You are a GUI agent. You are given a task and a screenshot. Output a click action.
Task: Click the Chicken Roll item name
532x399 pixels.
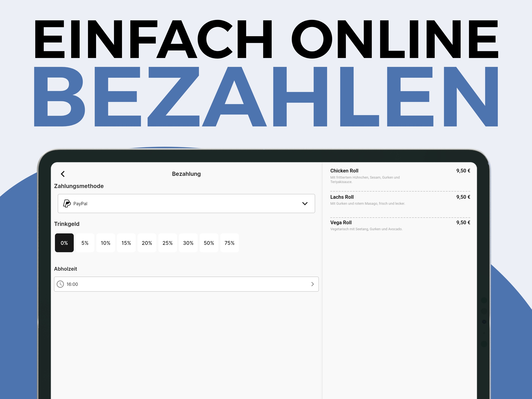(x=344, y=171)
